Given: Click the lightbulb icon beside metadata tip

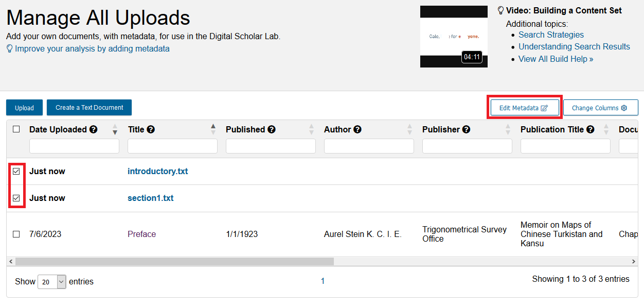Looking at the screenshot, I should [x=9, y=48].
